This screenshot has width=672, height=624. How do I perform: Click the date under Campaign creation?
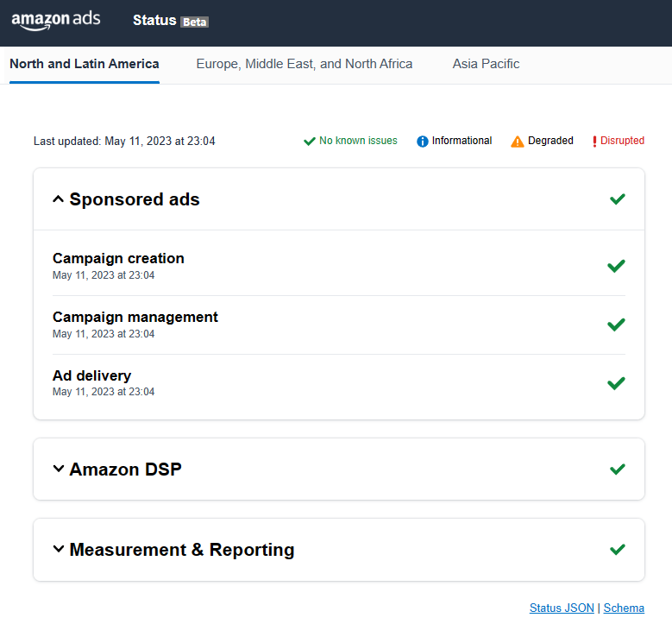tap(104, 275)
